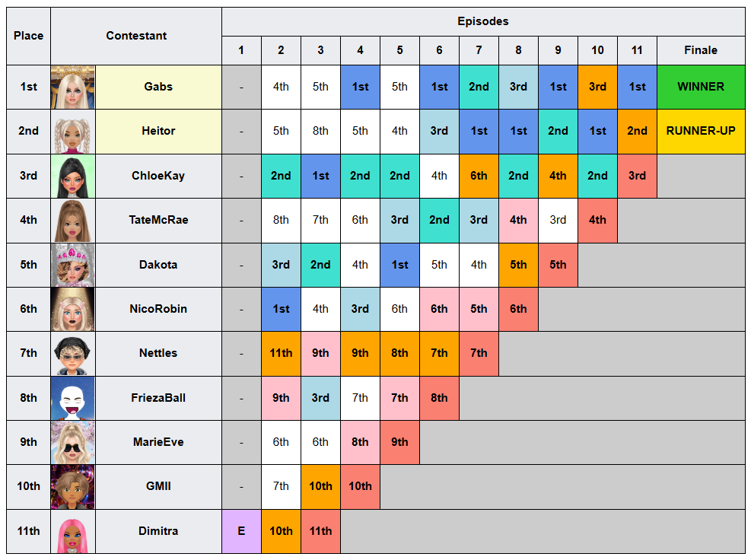Click GMII's avatar thumbnail

pyautogui.click(x=73, y=487)
